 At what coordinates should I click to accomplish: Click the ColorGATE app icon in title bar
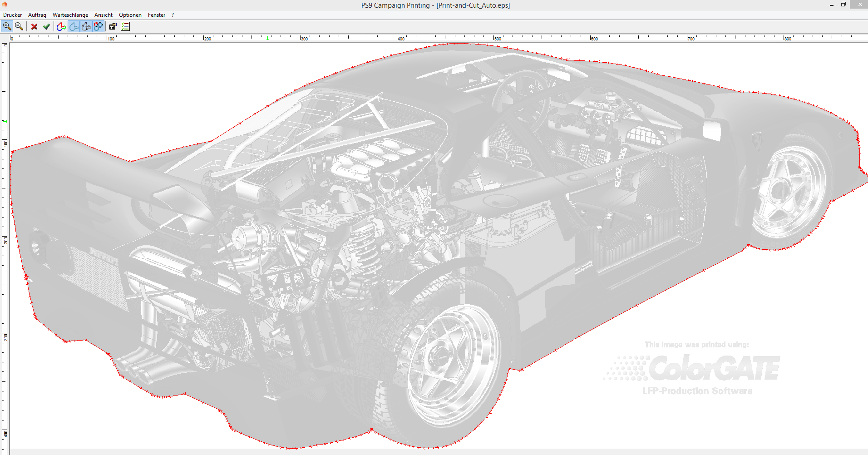click(5, 5)
